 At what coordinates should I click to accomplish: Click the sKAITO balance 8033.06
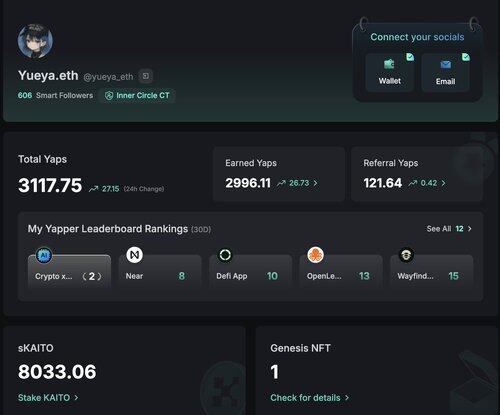click(x=57, y=372)
